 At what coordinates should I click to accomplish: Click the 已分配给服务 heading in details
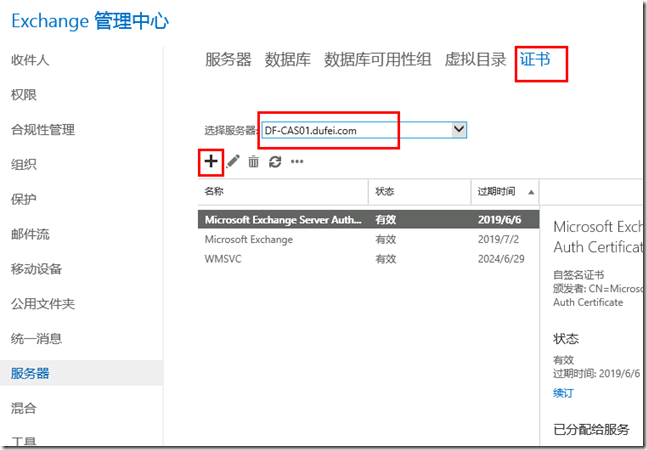pos(591,430)
